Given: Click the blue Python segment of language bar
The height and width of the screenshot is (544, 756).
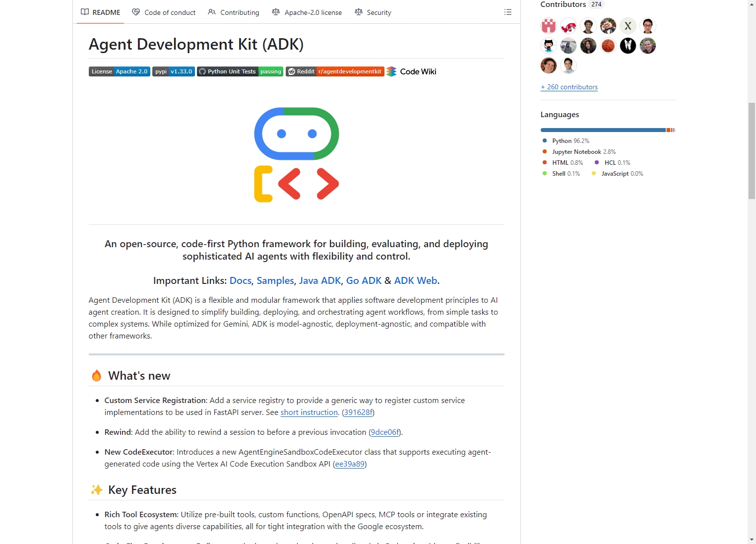Looking at the screenshot, I should pos(603,130).
